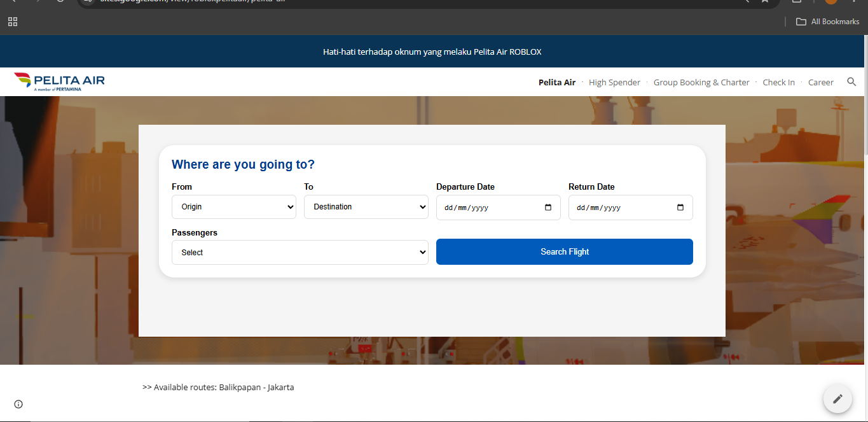Click 'Where are you going to?' heading

243,164
